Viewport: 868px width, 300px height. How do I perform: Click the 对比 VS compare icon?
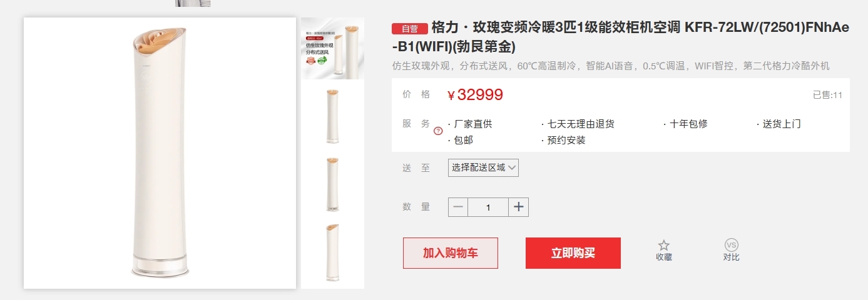tap(732, 245)
